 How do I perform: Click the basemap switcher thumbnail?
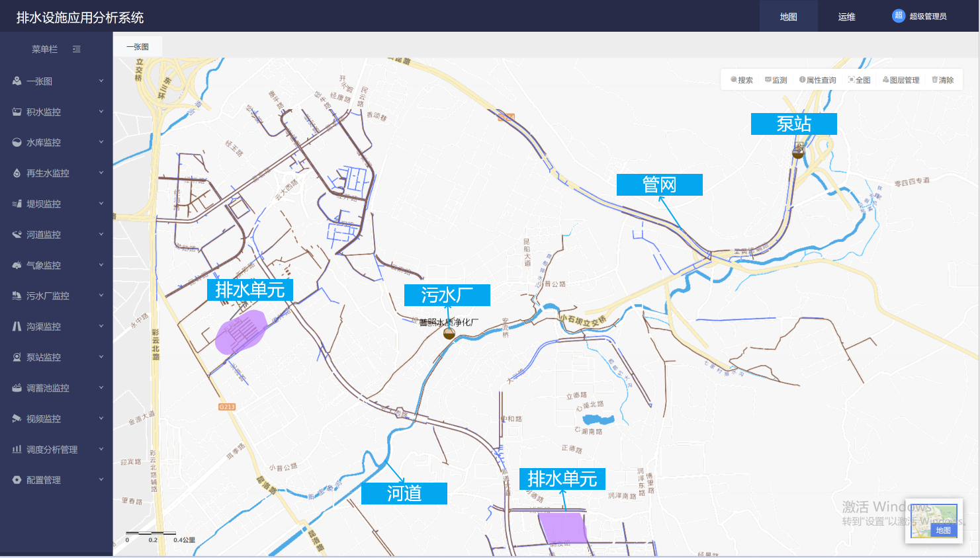click(x=934, y=521)
